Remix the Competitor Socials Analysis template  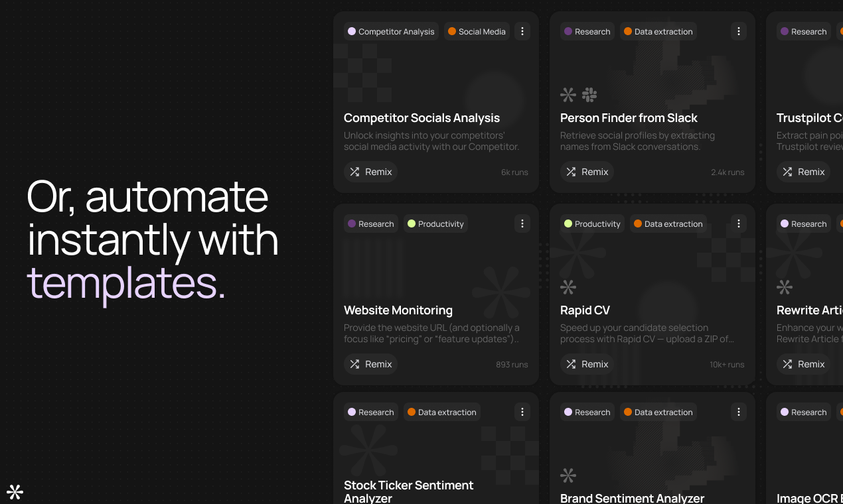370,172
